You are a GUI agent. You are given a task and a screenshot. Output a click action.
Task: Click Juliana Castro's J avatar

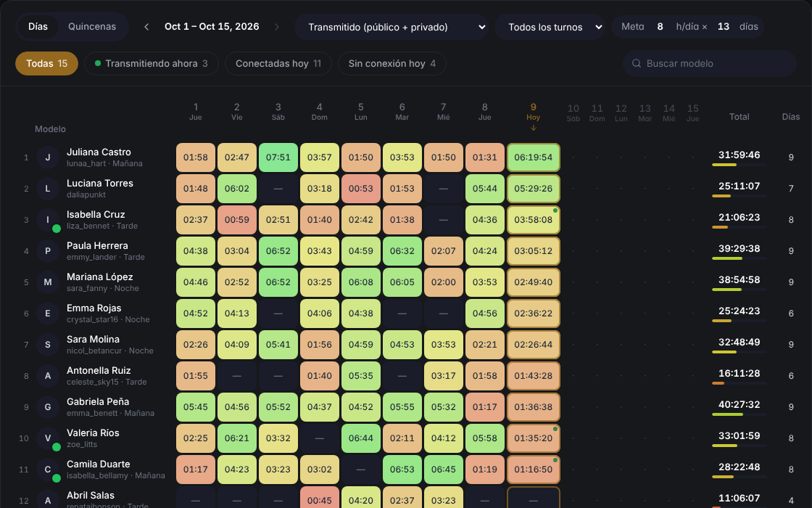click(x=48, y=157)
